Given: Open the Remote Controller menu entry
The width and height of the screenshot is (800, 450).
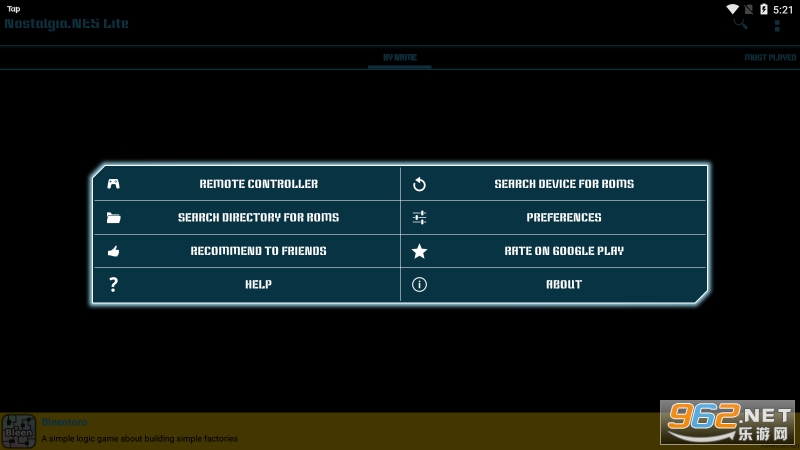Looking at the screenshot, I should tap(247, 184).
